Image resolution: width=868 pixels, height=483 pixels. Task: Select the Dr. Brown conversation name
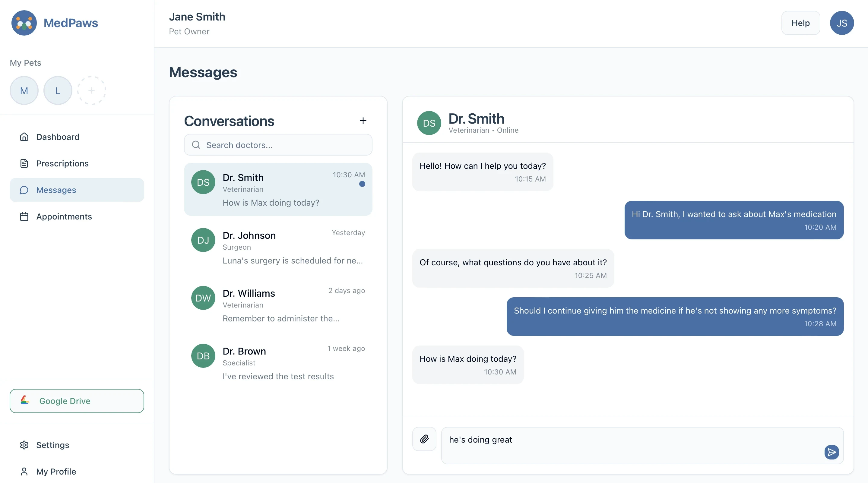tap(244, 351)
